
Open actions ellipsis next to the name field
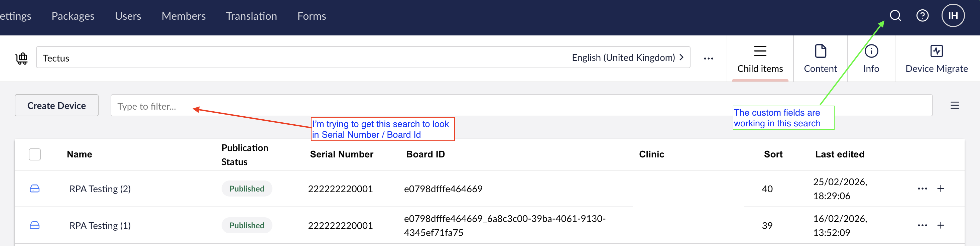(x=708, y=58)
